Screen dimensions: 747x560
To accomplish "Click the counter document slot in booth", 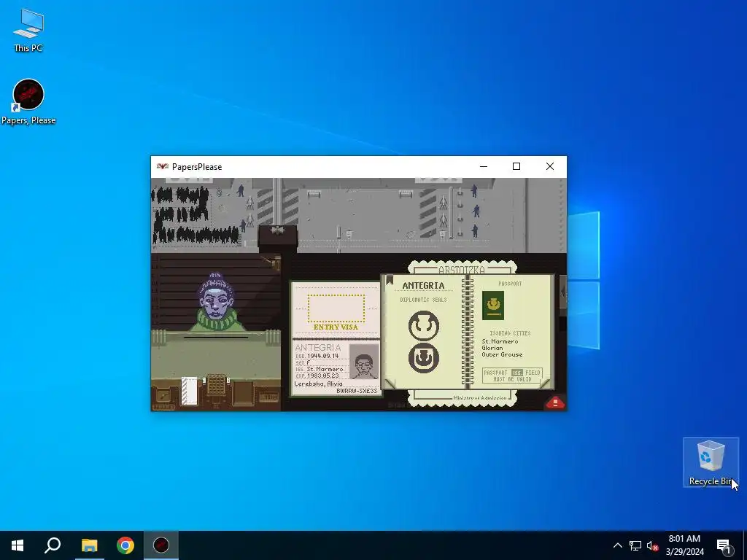I will tap(216, 338).
